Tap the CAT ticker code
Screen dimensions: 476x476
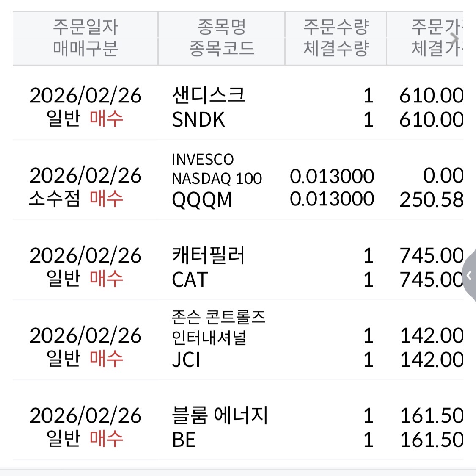(x=190, y=280)
